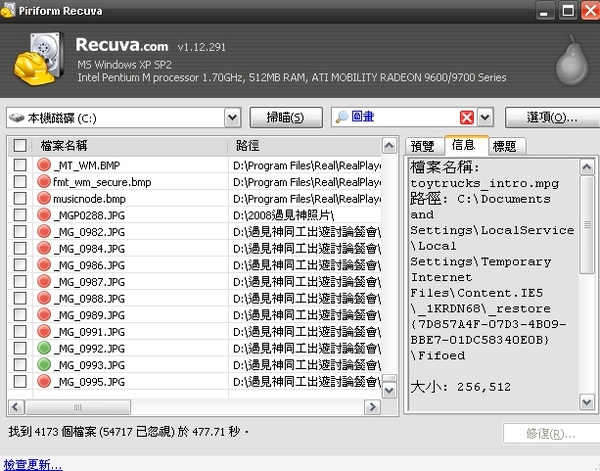Open the filter box dropdown arrow

pyautogui.click(x=485, y=117)
